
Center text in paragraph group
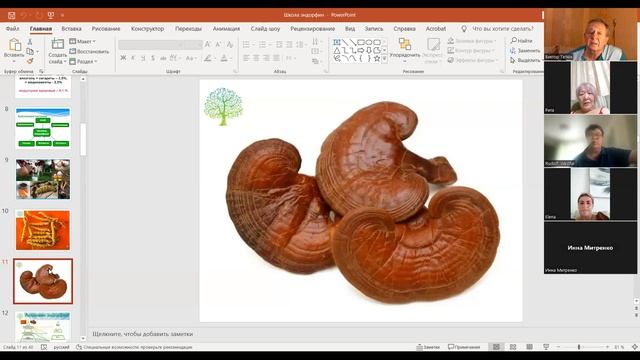click(x=256, y=58)
